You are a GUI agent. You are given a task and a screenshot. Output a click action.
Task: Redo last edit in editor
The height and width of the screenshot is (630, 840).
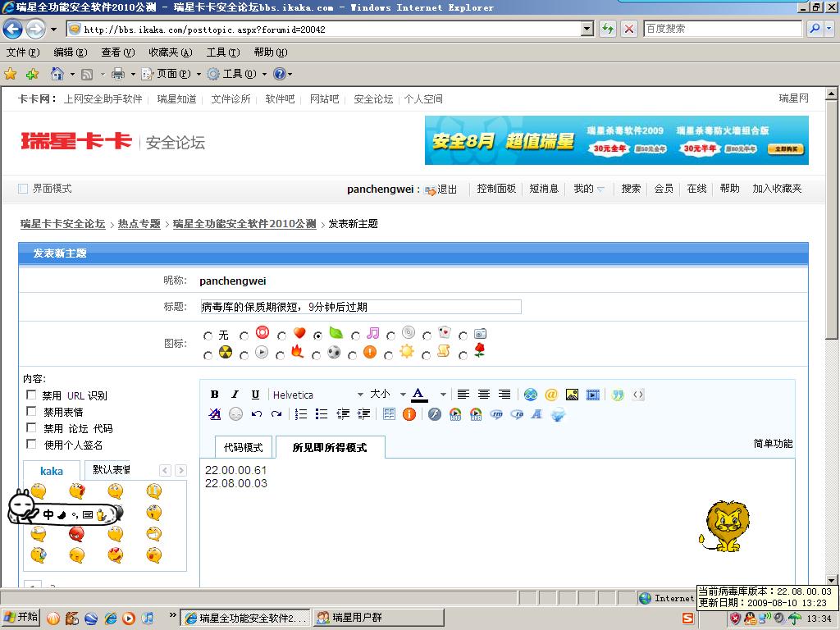(x=276, y=414)
